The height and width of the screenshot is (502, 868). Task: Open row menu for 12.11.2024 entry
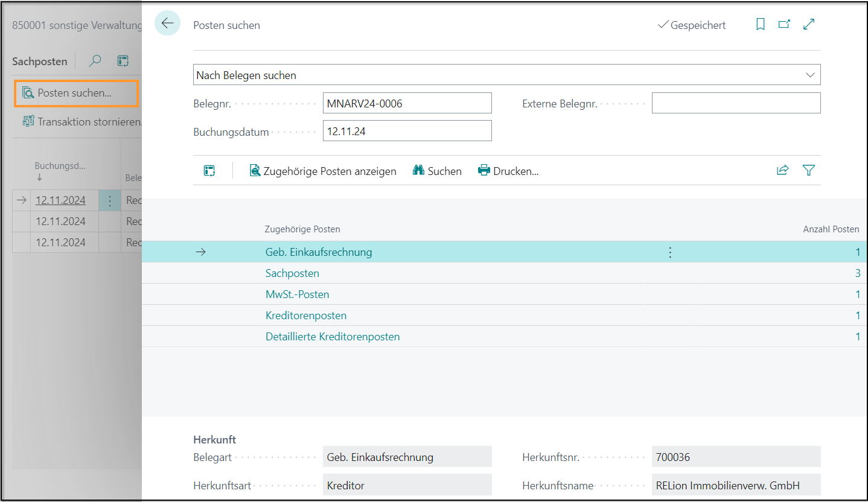click(x=109, y=201)
